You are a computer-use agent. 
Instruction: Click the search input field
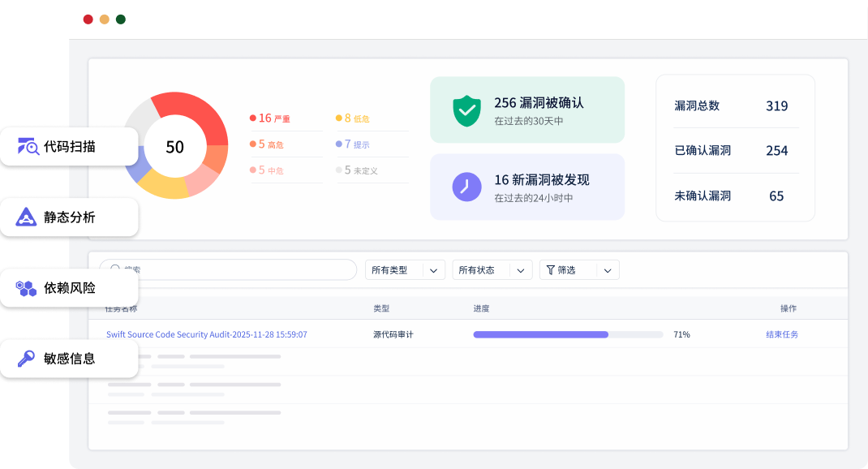(x=235, y=270)
